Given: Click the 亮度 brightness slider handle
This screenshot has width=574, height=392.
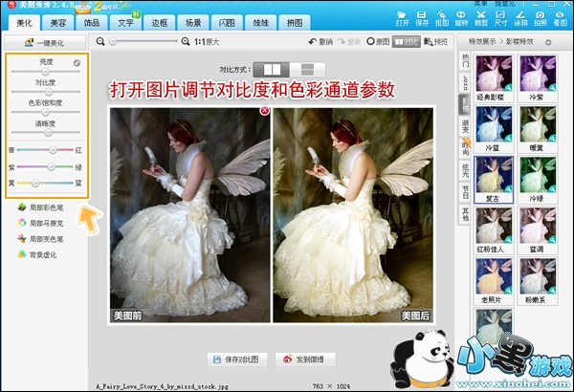Looking at the screenshot, I should tap(45, 71).
